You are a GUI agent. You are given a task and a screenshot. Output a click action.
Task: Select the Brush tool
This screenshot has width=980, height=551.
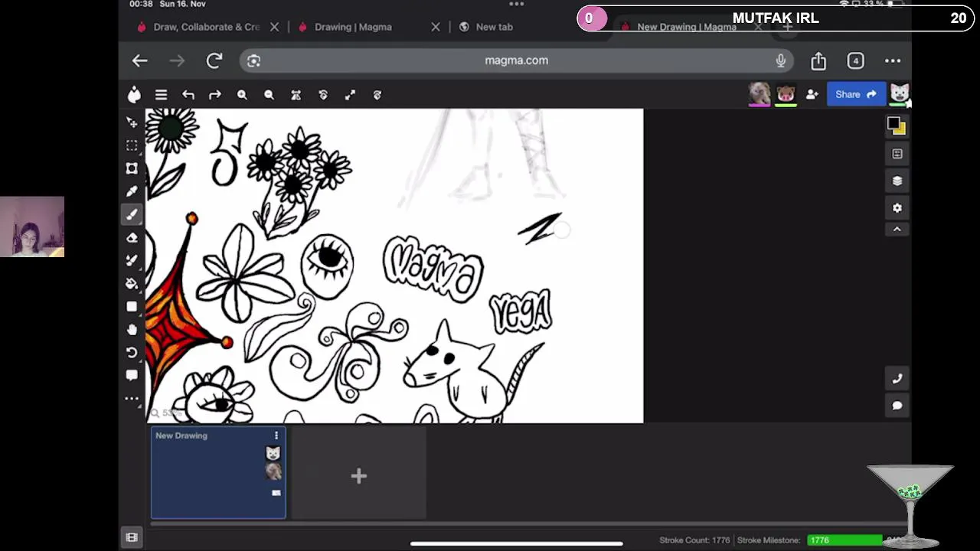132,214
